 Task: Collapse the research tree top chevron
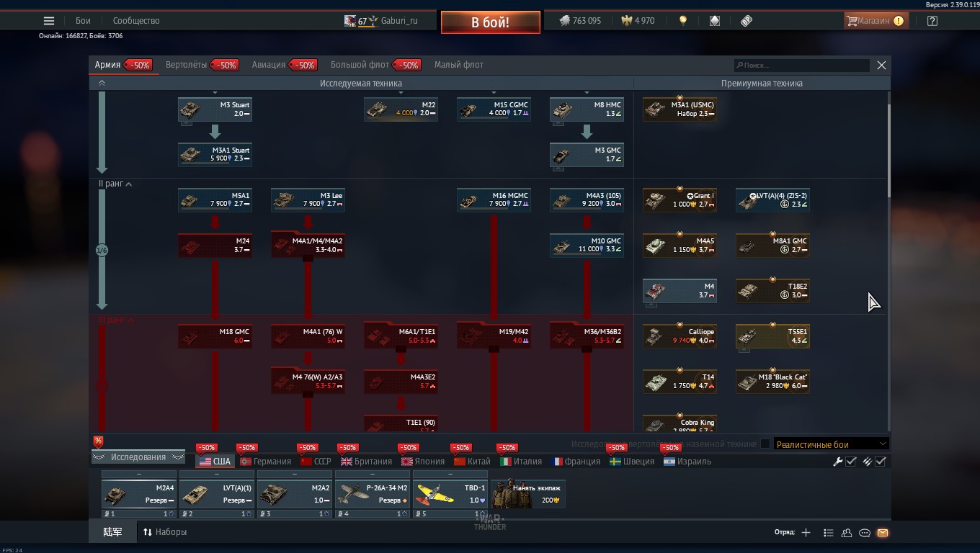102,84
